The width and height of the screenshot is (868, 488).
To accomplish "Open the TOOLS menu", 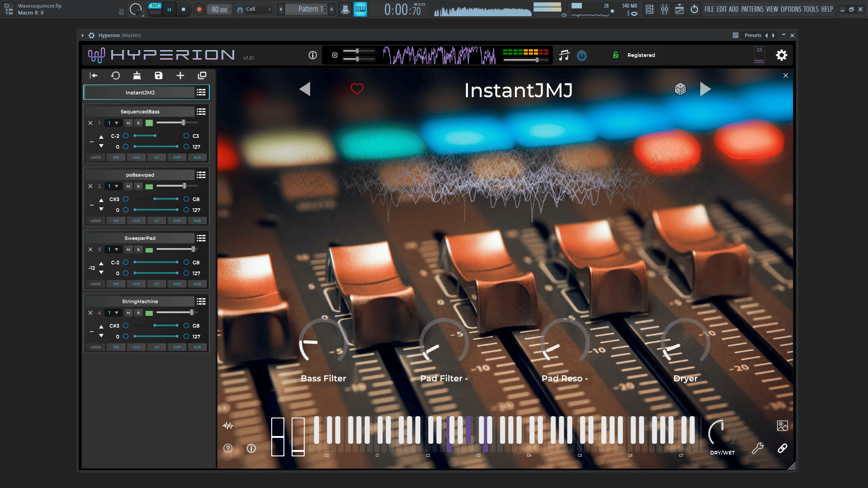I will pos(811,9).
